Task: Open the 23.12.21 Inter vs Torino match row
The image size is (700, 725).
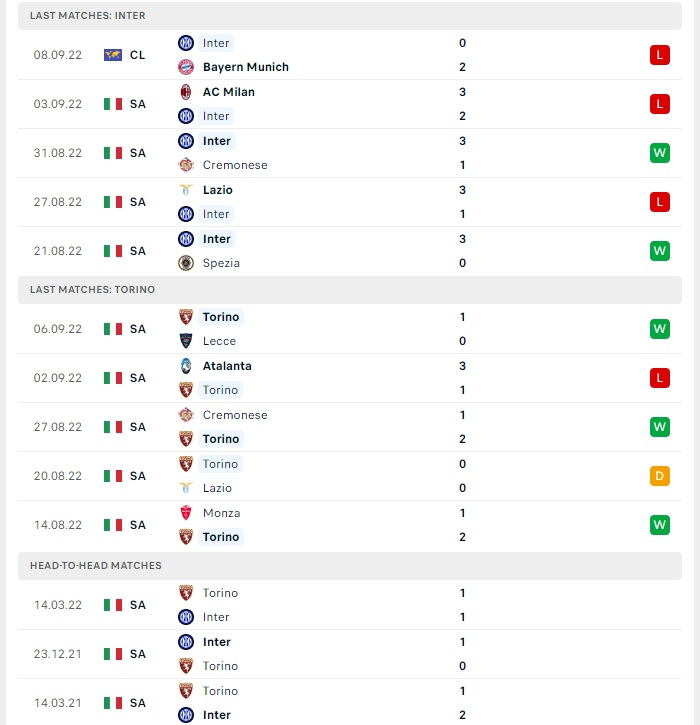Action: 350,654
